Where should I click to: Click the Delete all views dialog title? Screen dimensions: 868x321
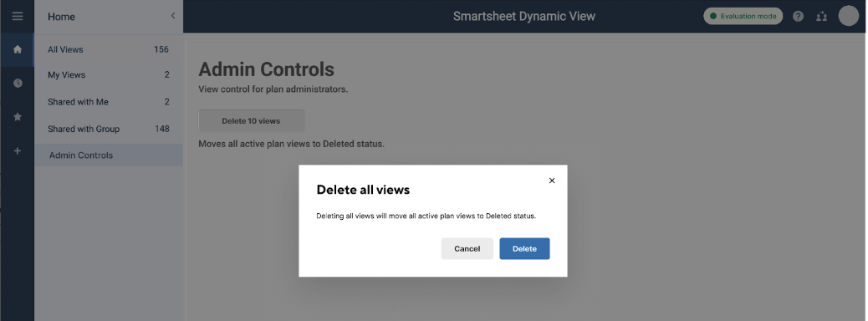363,190
